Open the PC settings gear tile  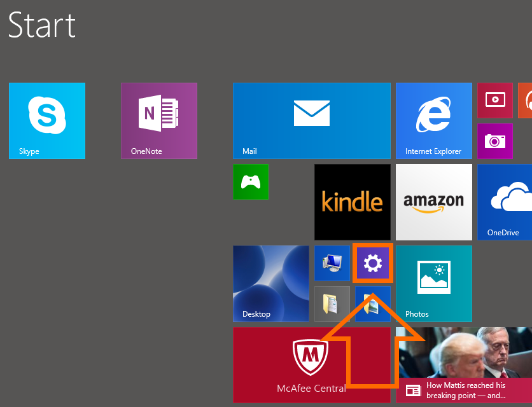(x=373, y=263)
